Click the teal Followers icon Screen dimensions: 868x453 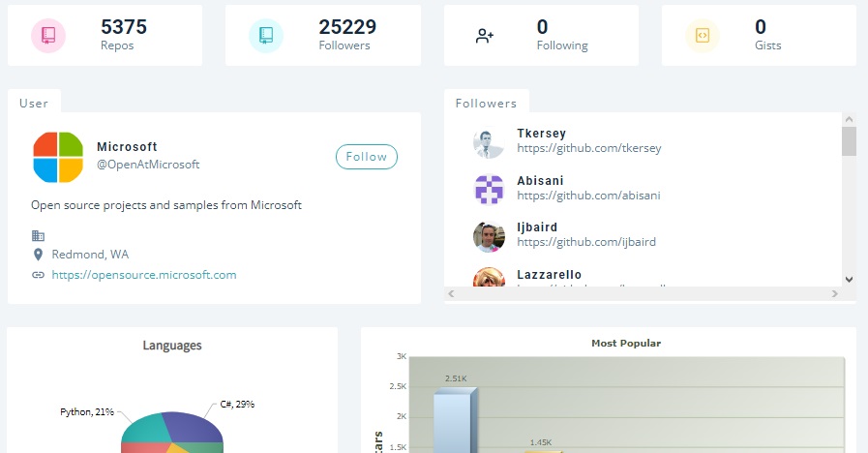(265, 36)
